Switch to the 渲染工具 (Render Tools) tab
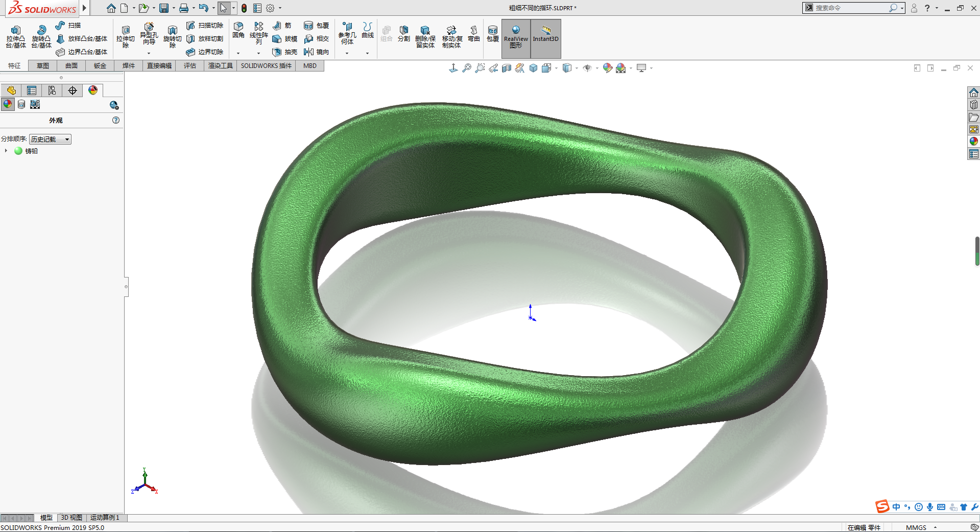The height and width of the screenshot is (532, 980). 221,66
